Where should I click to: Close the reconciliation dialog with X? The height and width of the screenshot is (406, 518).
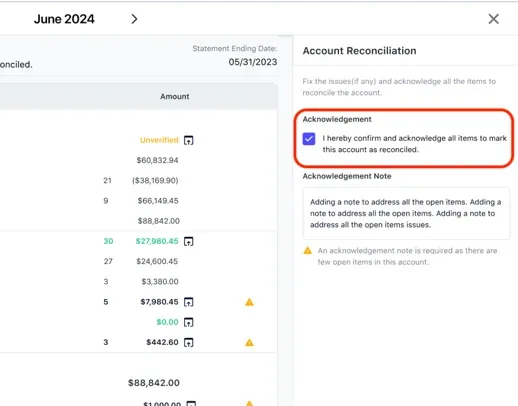point(494,19)
